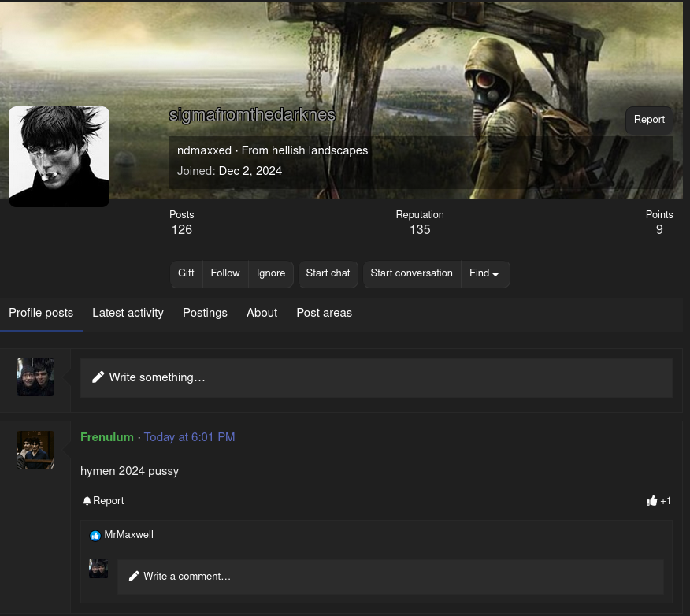This screenshot has height=616, width=690.
Task: Click the Joined date Dec 2, 2024
Action: point(250,171)
